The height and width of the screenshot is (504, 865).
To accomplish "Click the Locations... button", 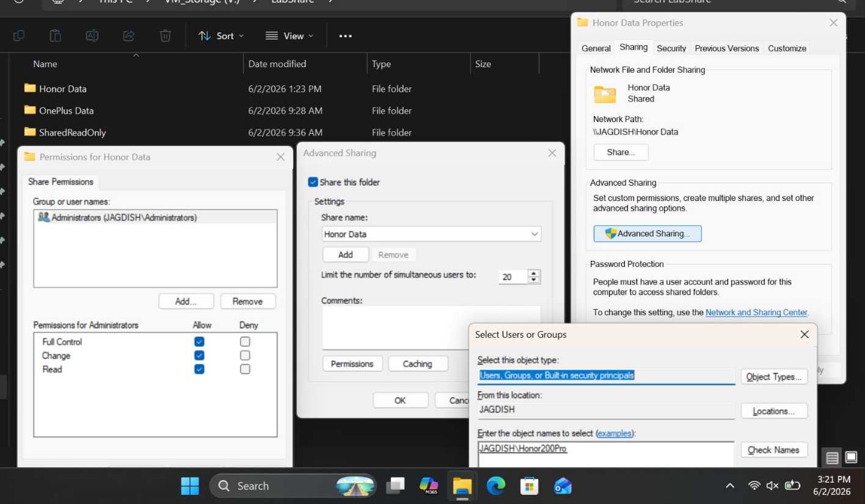I will (x=774, y=411).
